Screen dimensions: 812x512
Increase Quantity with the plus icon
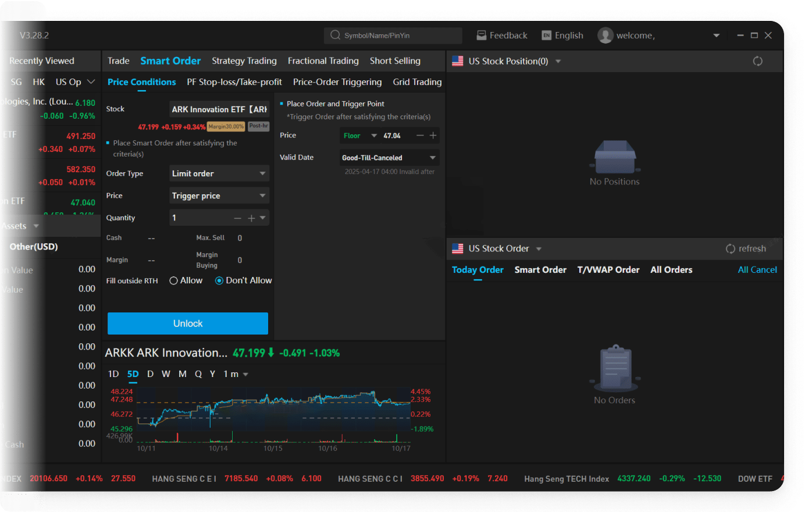click(251, 218)
